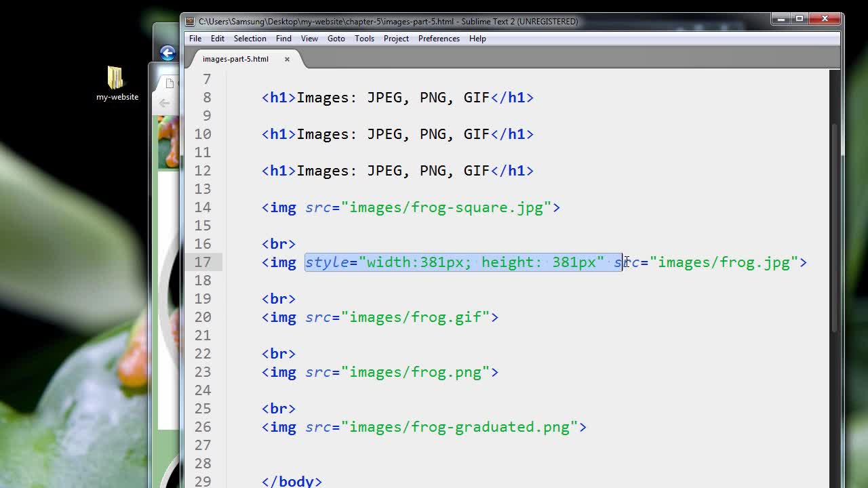Open the Tools menu

click(364, 39)
